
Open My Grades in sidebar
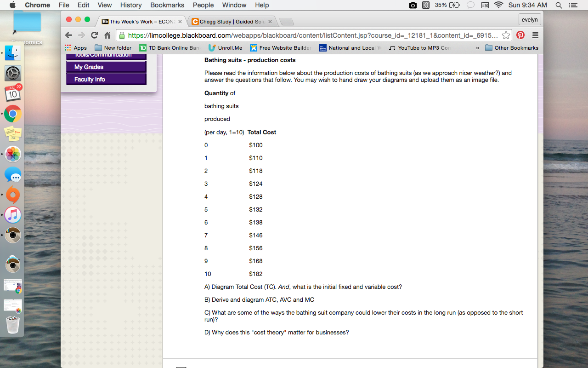pyautogui.click(x=106, y=67)
